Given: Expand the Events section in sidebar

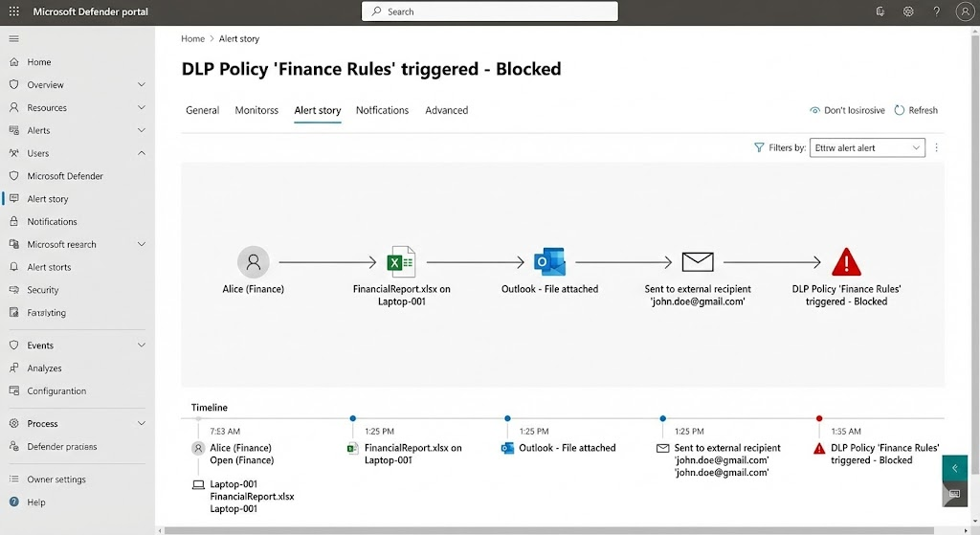Looking at the screenshot, I should click(142, 346).
